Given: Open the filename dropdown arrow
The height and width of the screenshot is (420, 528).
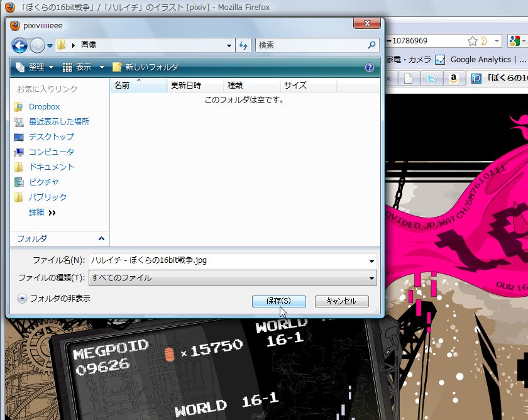Looking at the screenshot, I should click(x=371, y=261).
